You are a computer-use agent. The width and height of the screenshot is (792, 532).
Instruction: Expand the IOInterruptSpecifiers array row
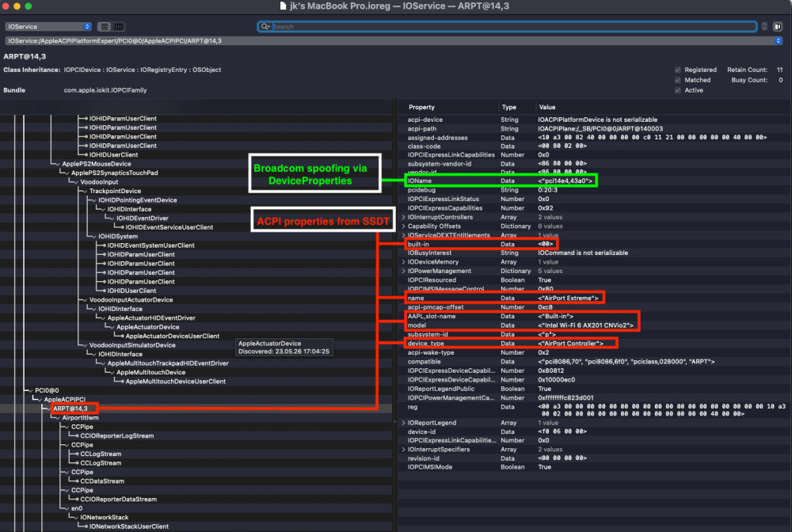[404, 450]
